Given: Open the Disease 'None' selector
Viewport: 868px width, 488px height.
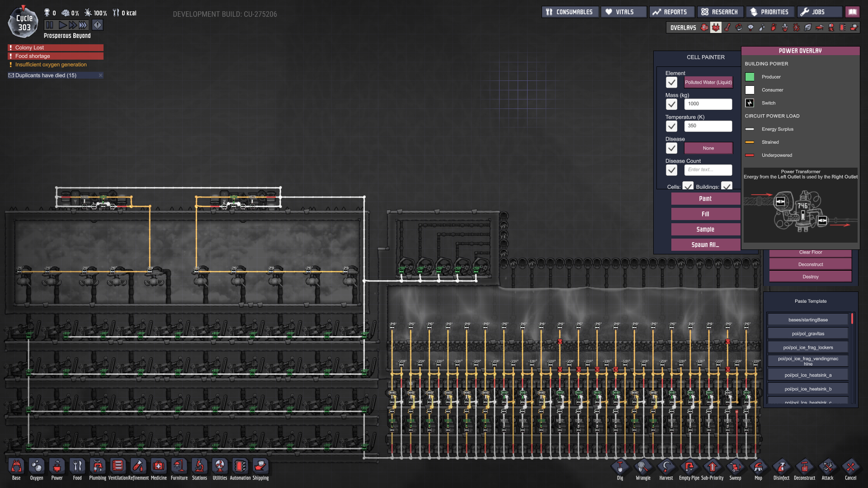Looking at the screenshot, I should tap(708, 148).
